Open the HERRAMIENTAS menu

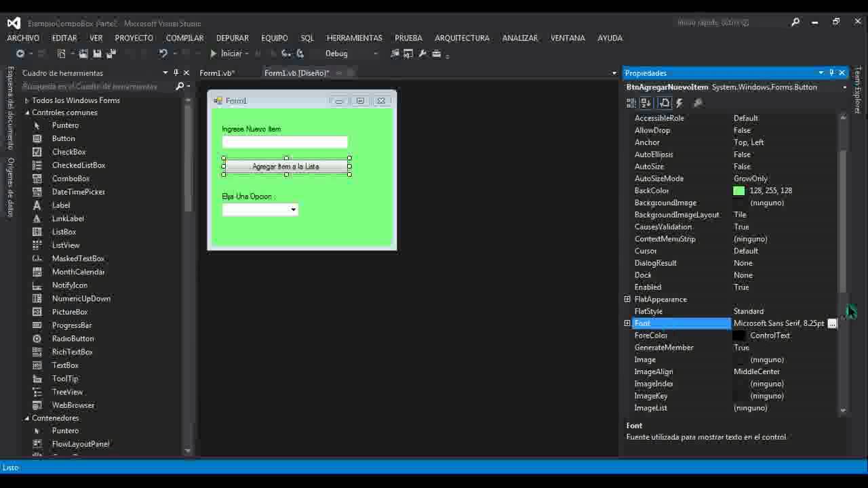355,38
